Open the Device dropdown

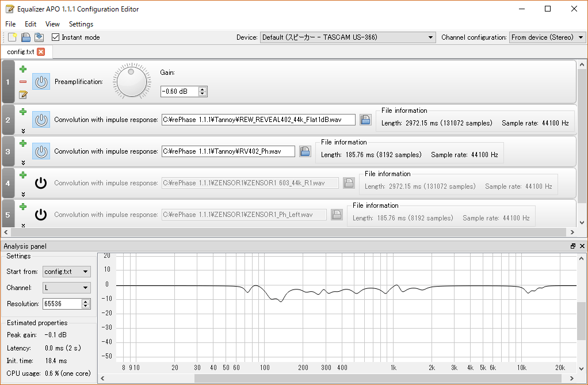pos(348,37)
